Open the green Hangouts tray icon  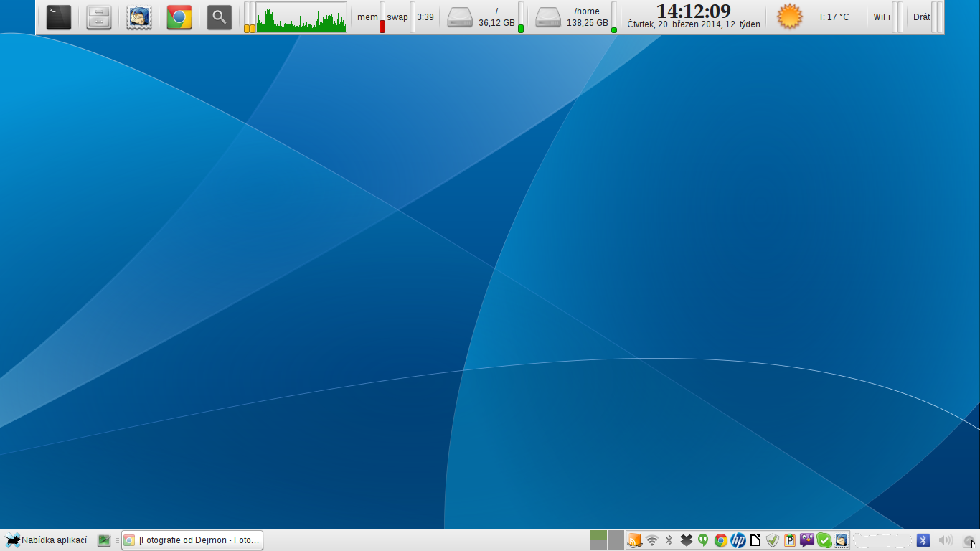tap(704, 540)
